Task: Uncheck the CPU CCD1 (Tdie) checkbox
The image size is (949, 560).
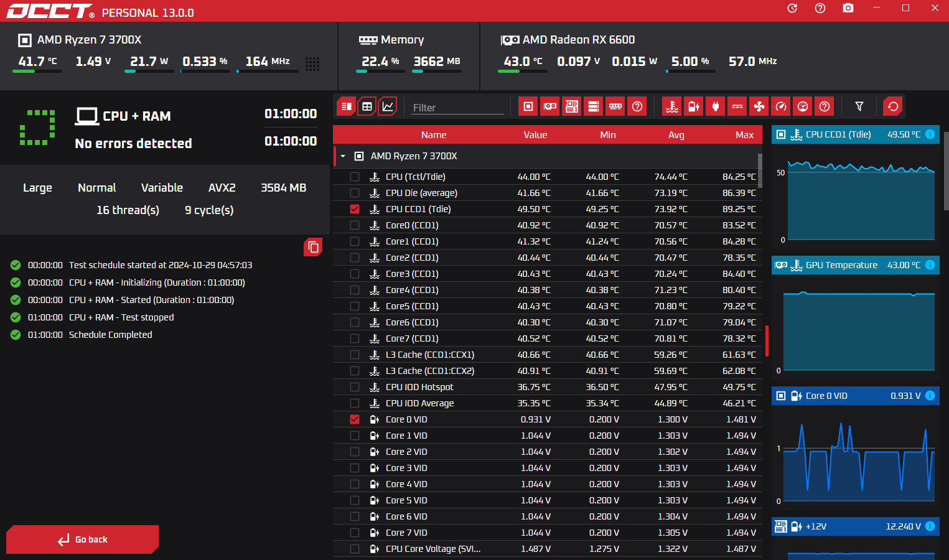Action: [355, 209]
